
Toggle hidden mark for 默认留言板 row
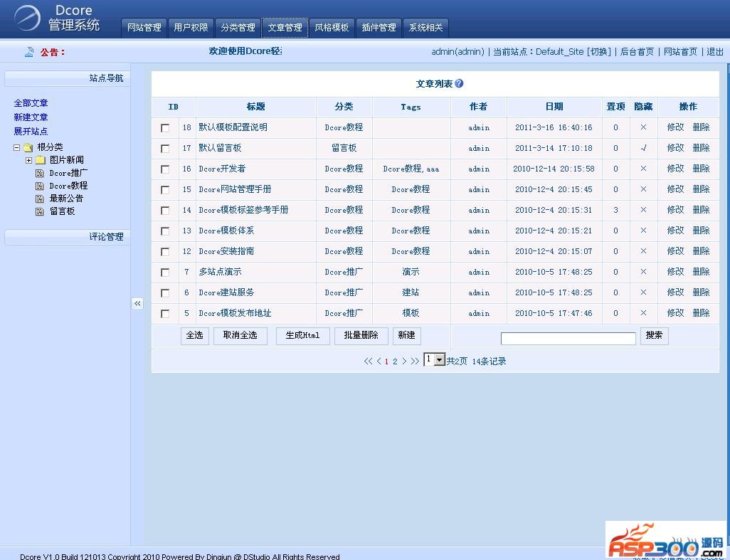643,148
